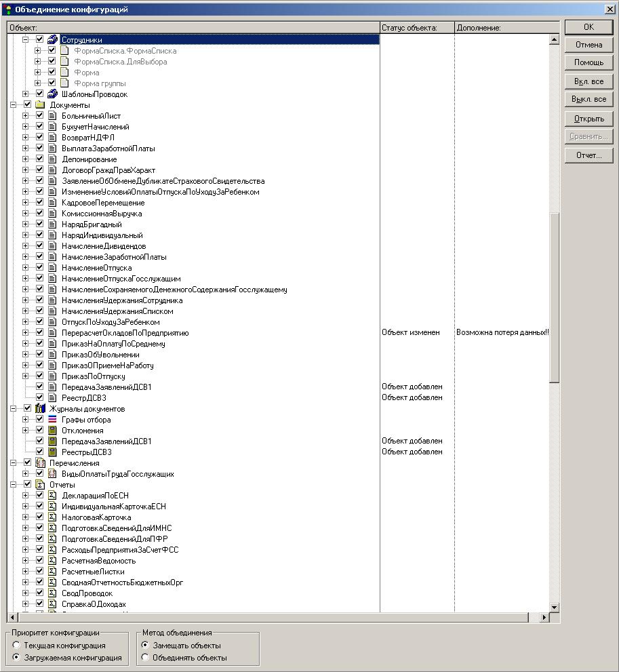Screen dimensions: 619x672
Task: Uncheck the ПерерасчетОкладовПоПредприятию checkbox
Action: [39, 333]
